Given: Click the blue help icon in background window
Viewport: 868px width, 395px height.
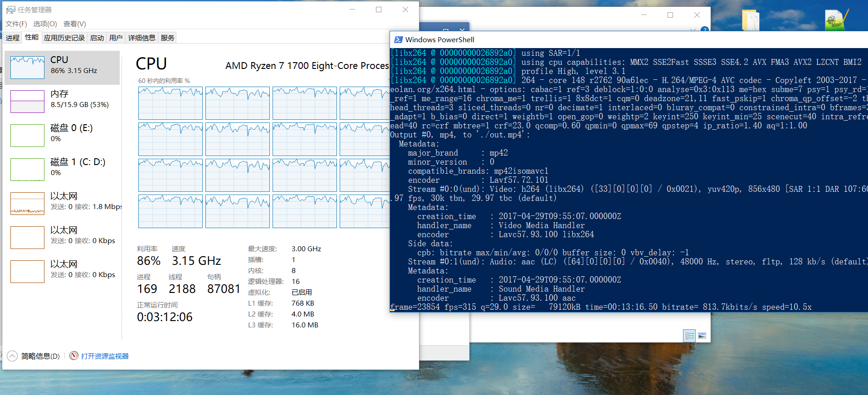Looking at the screenshot, I should click(704, 29).
